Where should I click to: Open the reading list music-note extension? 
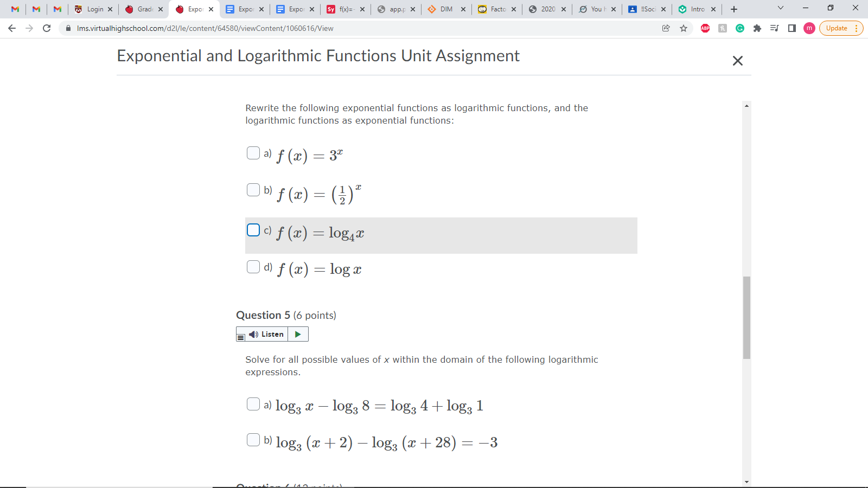(x=774, y=28)
